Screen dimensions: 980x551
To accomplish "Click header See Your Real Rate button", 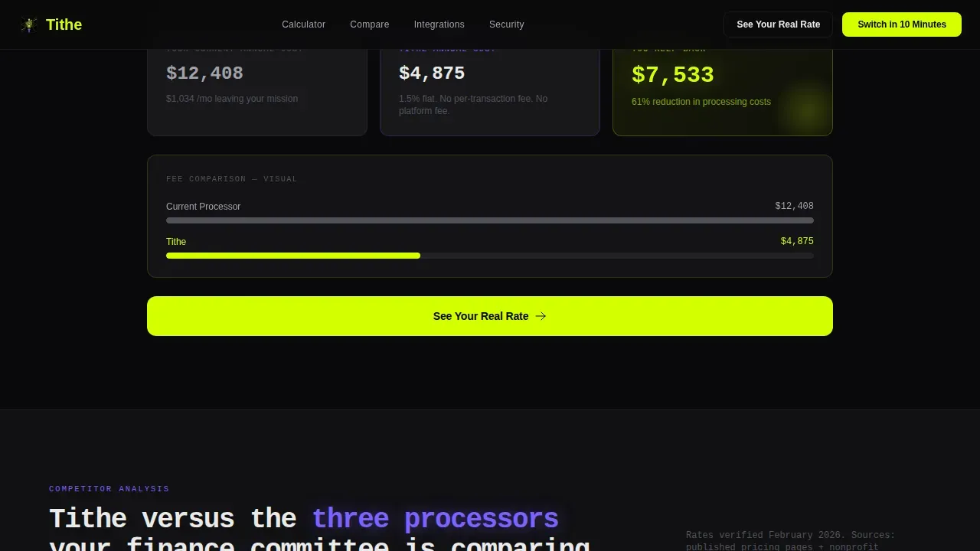I will coord(778,24).
